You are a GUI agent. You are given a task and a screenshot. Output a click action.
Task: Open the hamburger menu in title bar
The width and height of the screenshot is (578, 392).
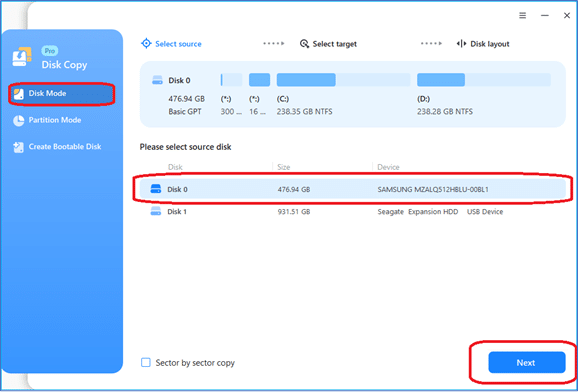point(522,15)
